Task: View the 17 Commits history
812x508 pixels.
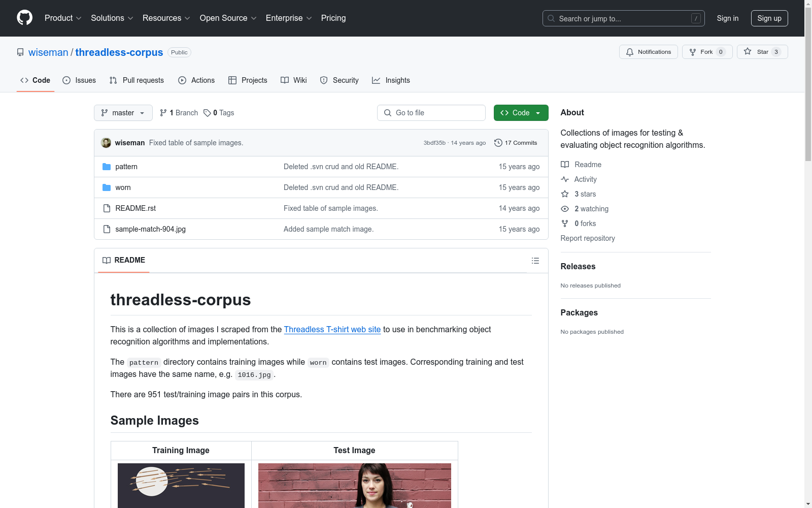Action: tap(516, 143)
